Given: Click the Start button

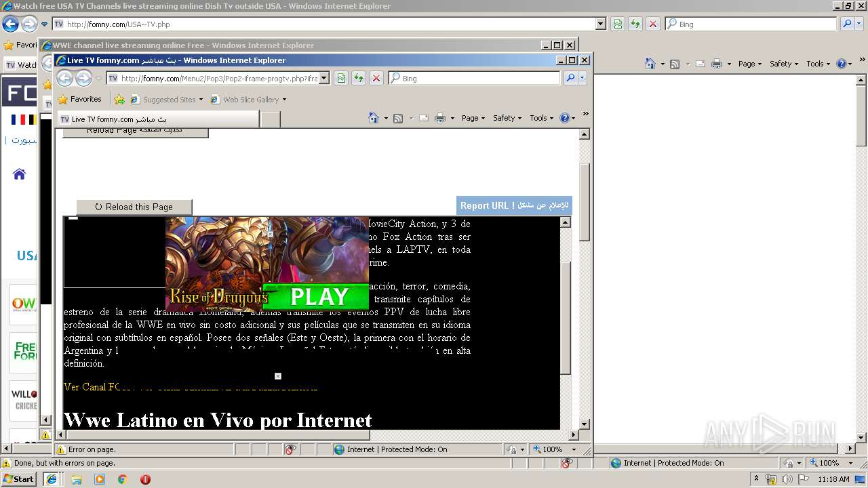Looking at the screenshot, I should [x=18, y=479].
